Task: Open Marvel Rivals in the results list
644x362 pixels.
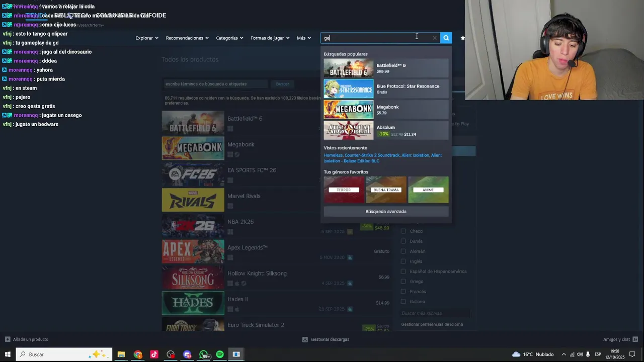Action: (276, 200)
